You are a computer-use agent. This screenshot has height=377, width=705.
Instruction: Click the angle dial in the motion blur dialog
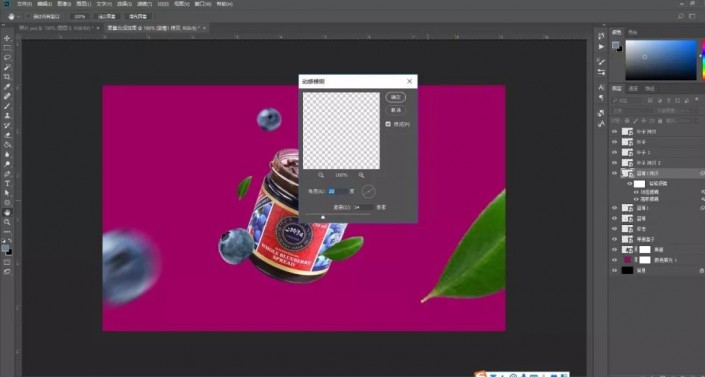pos(368,192)
